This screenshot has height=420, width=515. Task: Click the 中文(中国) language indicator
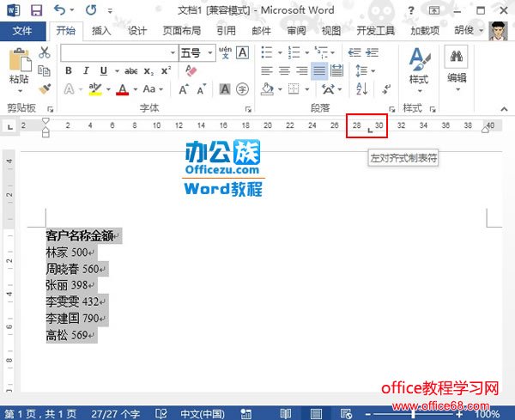pos(203,414)
